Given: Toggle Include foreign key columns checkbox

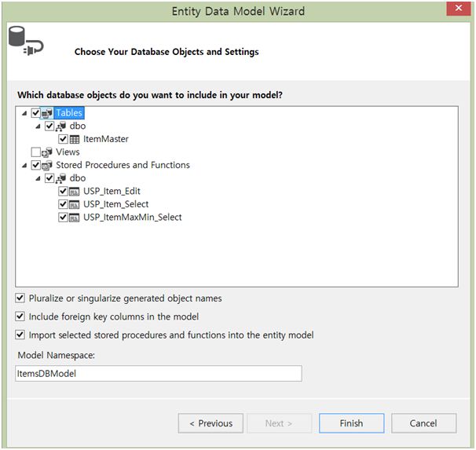Looking at the screenshot, I should [20, 316].
